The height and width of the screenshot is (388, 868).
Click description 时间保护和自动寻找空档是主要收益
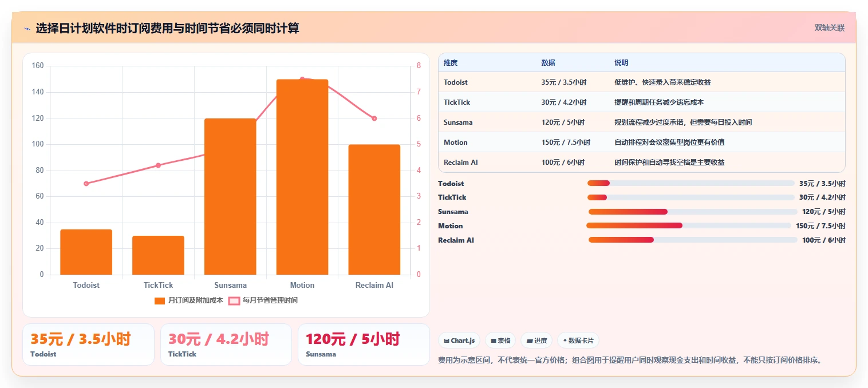click(x=669, y=163)
